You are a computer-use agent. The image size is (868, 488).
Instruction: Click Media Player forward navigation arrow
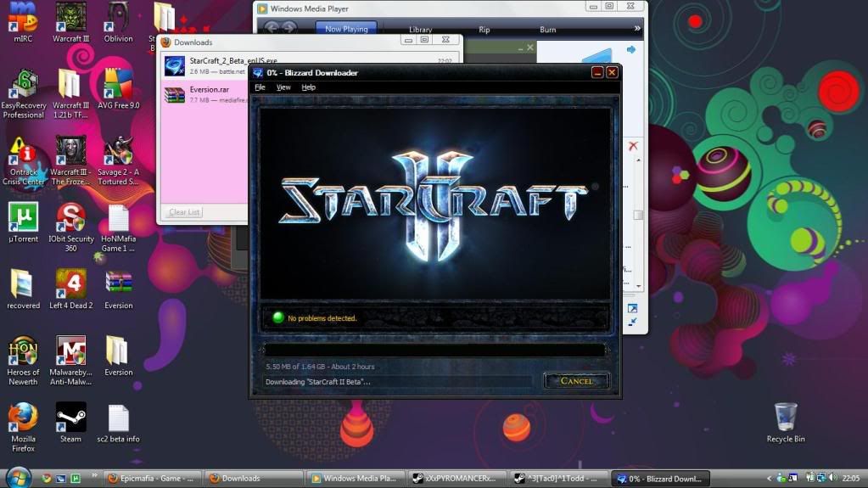(x=289, y=27)
